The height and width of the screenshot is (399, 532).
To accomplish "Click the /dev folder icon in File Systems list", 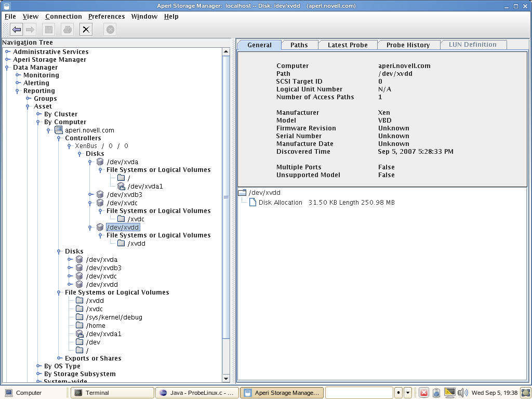I will [x=79, y=342].
